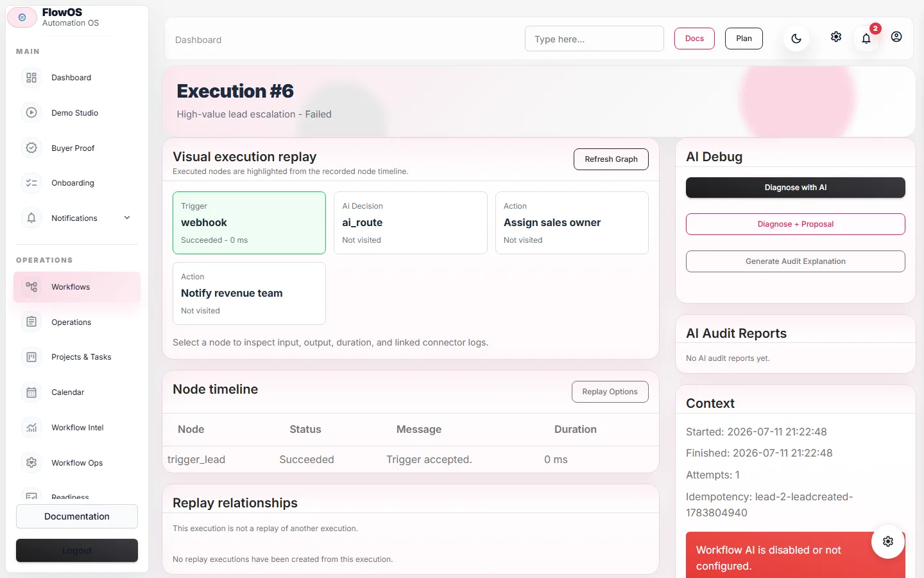Click the Succeeded status cell
This screenshot has height=578, width=924.
[307, 460]
